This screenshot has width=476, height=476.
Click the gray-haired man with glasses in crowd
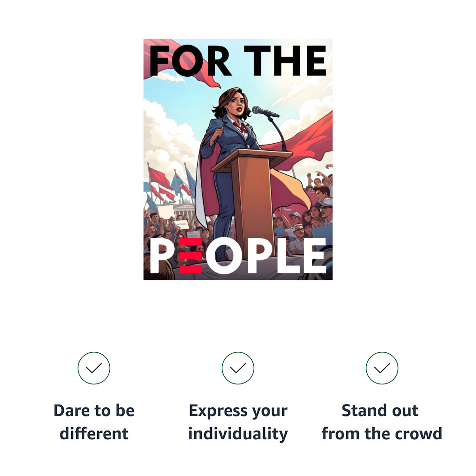(x=298, y=231)
